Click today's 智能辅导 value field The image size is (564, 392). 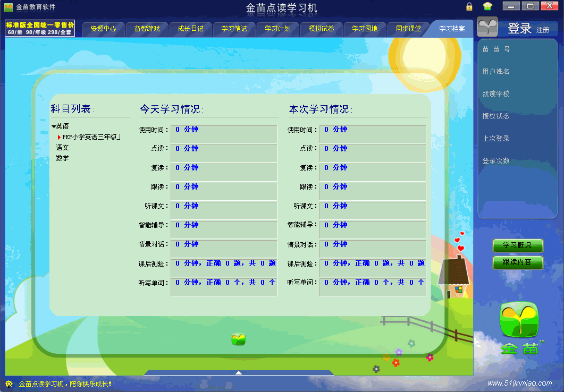[224, 230]
